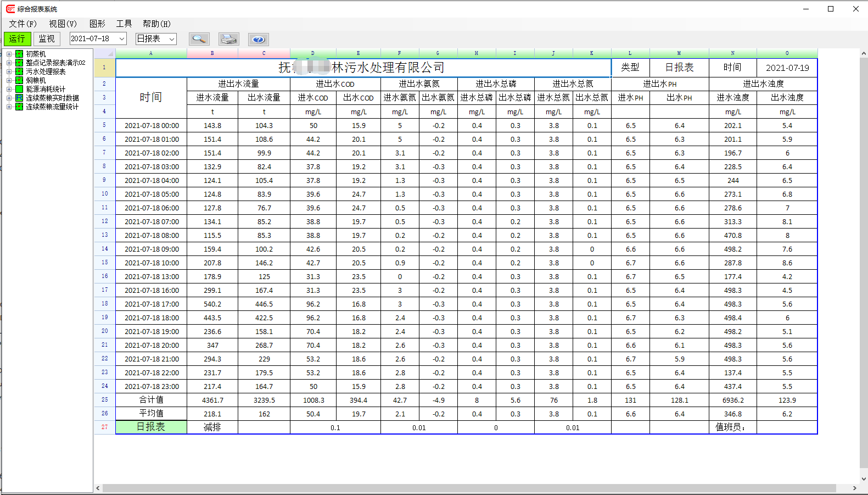
Task: Open the 文件(F) menu
Action: point(23,24)
